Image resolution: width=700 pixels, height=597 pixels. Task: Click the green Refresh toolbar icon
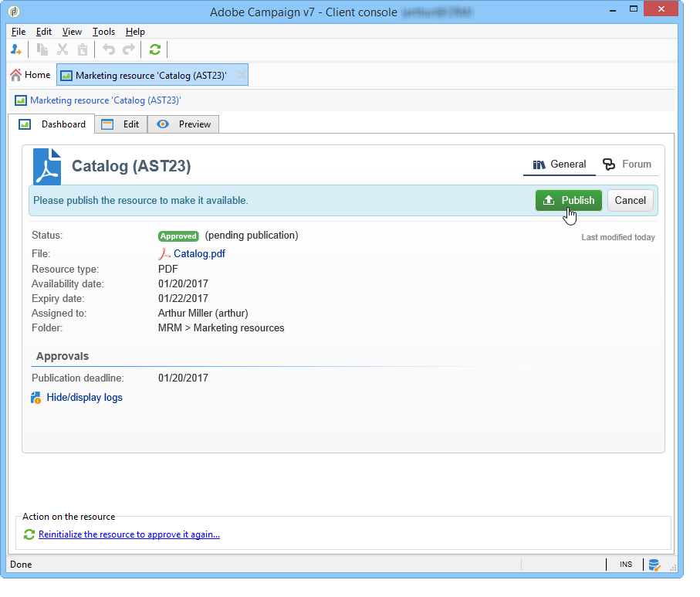tap(155, 49)
